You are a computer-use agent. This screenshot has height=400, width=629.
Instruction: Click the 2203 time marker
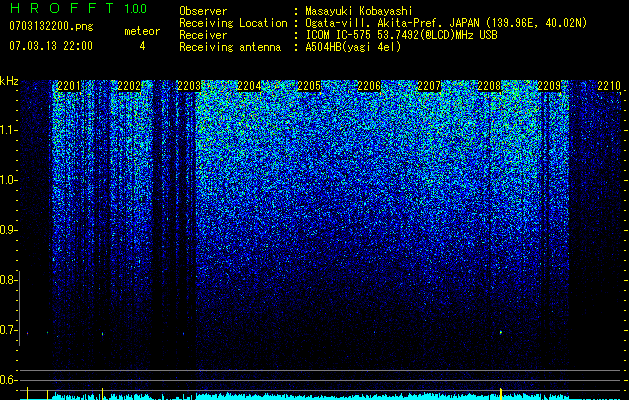click(189, 86)
